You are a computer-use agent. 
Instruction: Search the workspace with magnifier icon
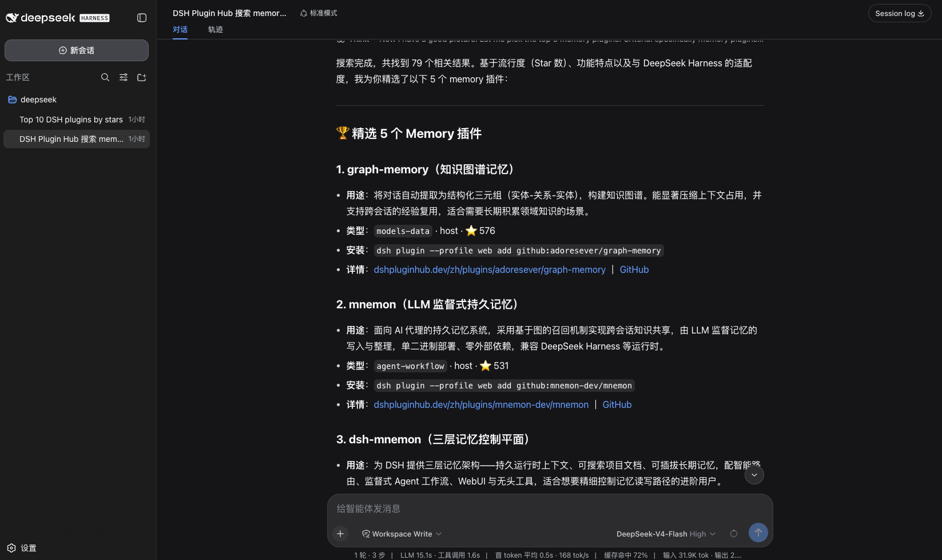click(105, 77)
